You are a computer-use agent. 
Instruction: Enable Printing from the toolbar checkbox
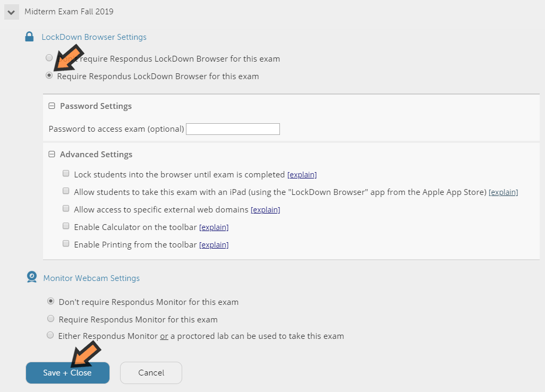coord(66,244)
